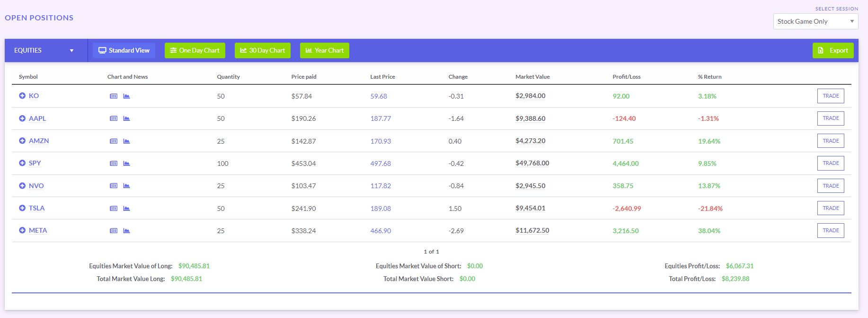Switch to One Day Chart view

point(195,50)
